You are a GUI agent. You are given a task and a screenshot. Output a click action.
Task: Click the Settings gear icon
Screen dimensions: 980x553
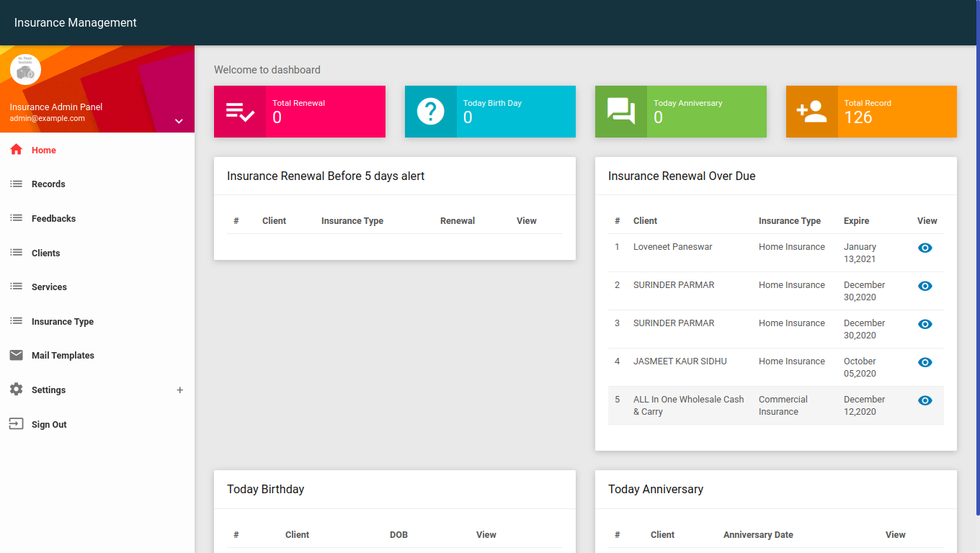point(16,390)
